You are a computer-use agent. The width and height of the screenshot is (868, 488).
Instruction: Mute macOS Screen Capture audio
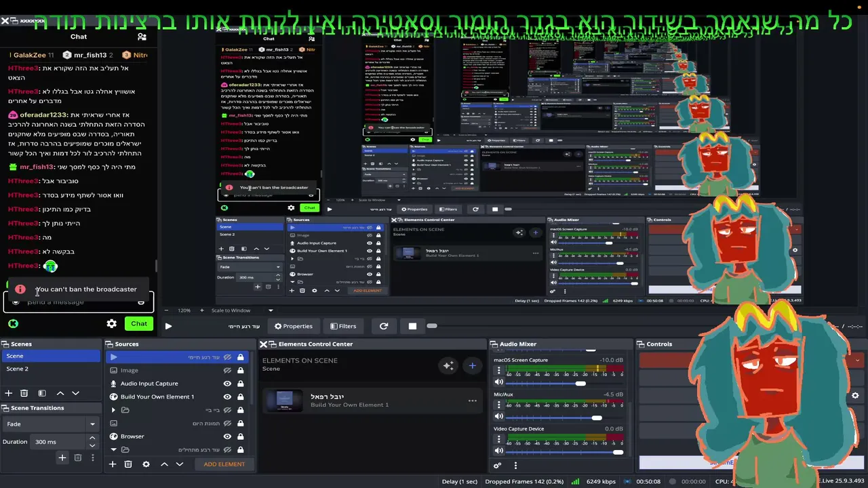499,382
